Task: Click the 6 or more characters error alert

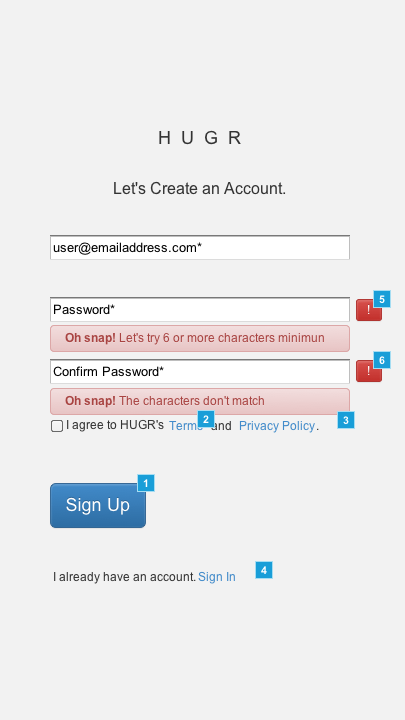Action: [x=200, y=338]
